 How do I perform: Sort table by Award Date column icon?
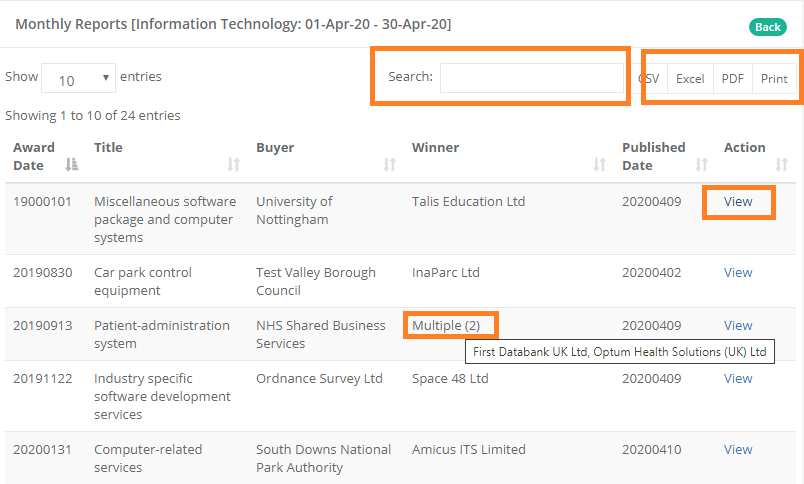pos(71,165)
